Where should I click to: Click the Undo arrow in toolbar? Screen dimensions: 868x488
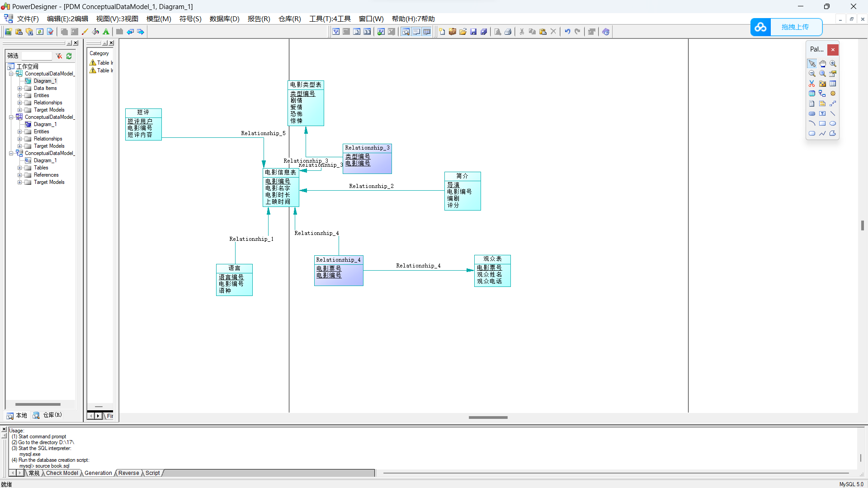click(x=567, y=32)
